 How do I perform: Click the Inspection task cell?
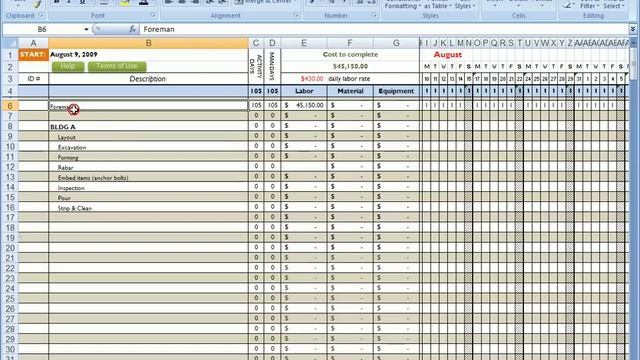coord(149,188)
